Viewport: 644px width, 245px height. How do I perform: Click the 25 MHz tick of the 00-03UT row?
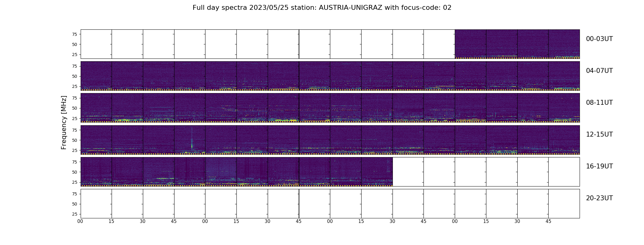pos(75,55)
